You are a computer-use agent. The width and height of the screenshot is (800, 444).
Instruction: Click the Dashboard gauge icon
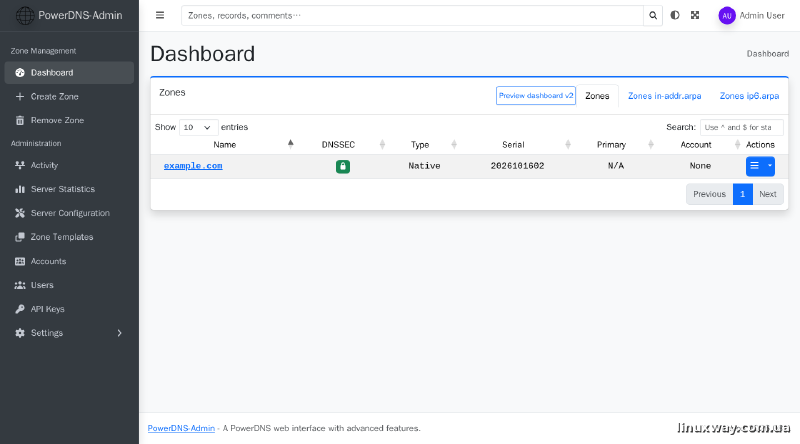tap(20, 72)
